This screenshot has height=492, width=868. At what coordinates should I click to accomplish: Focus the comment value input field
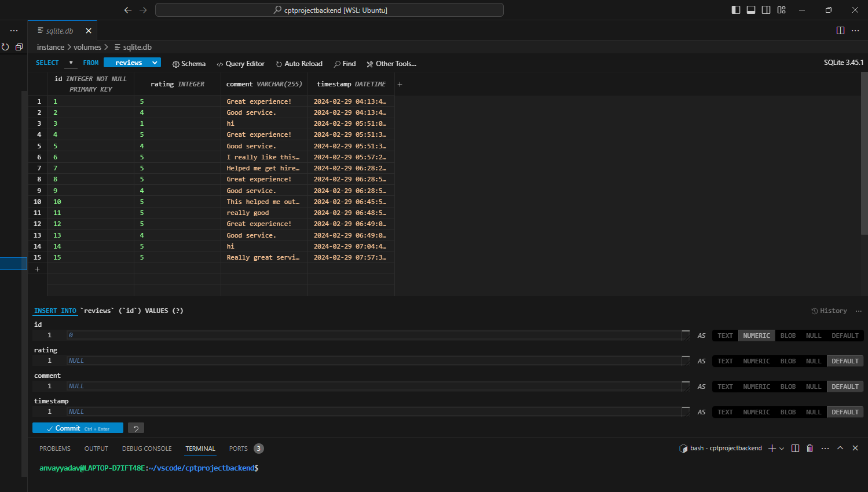tap(374, 386)
